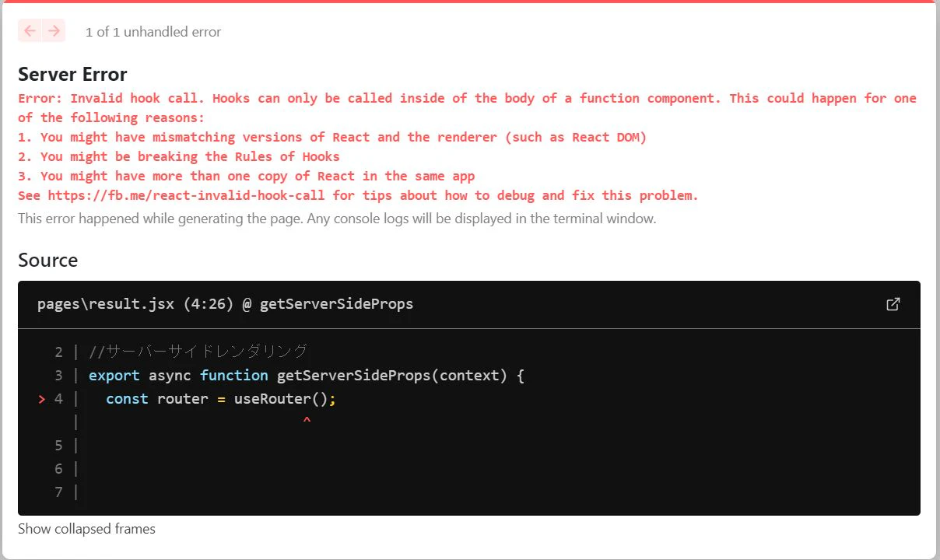Viewport: 940px width, 560px height.
Task: Click the getServerSideProps function declaration line
Action: [x=307, y=376]
